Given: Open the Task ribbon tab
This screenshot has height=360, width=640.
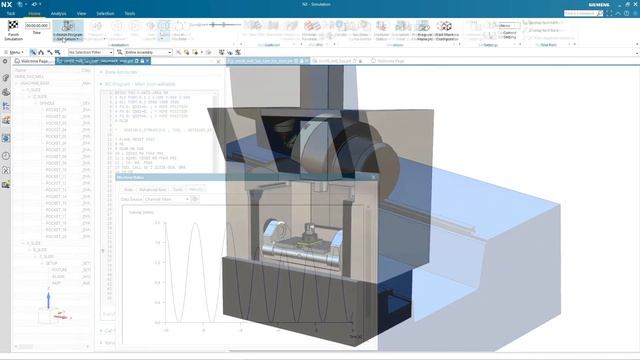Looking at the screenshot, I should click(11, 13).
